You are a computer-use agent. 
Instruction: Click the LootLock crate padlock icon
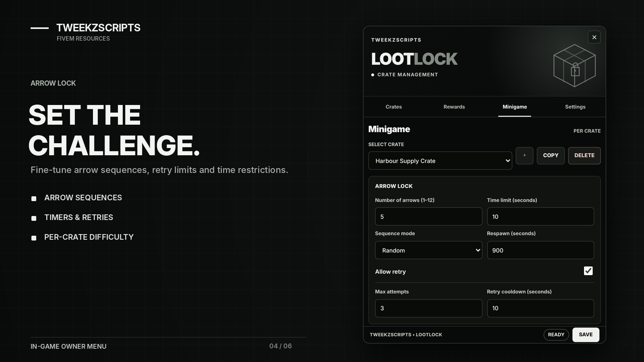[x=574, y=66]
